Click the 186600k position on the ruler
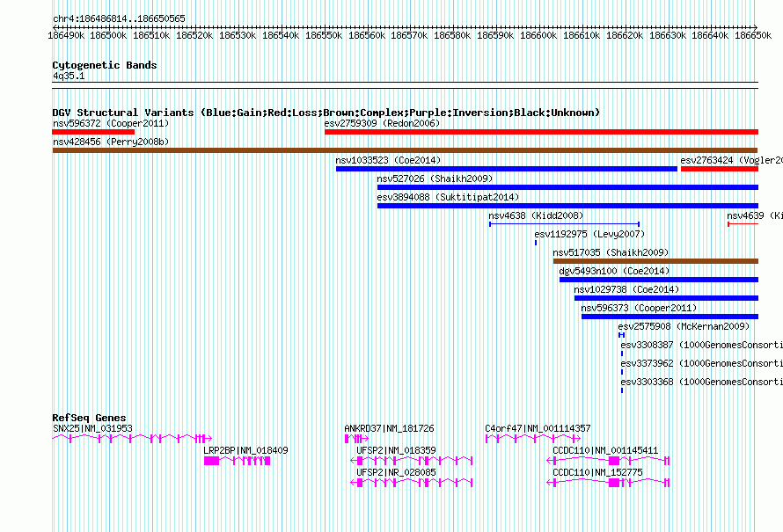This screenshot has height=532, width=783. click(x=538, y=35)
